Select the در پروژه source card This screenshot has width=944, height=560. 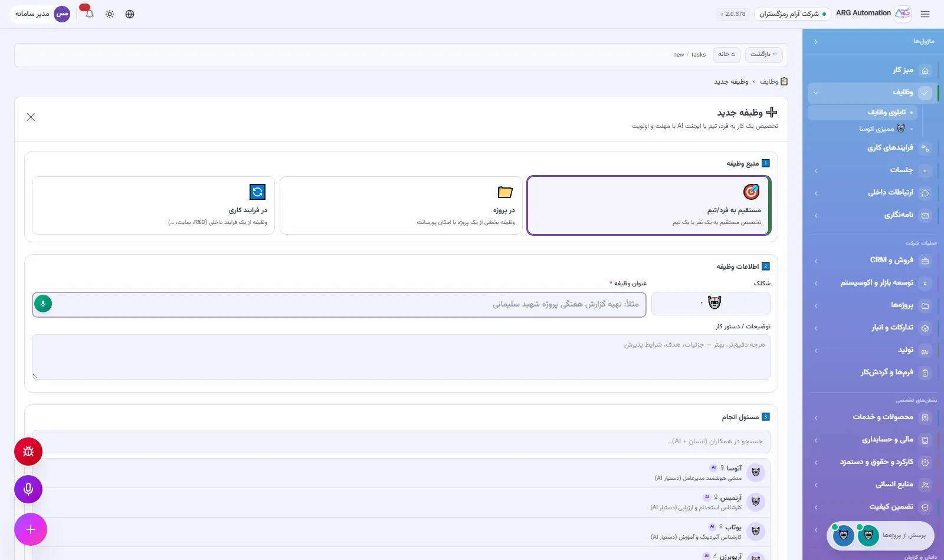(x=401, y=205)
